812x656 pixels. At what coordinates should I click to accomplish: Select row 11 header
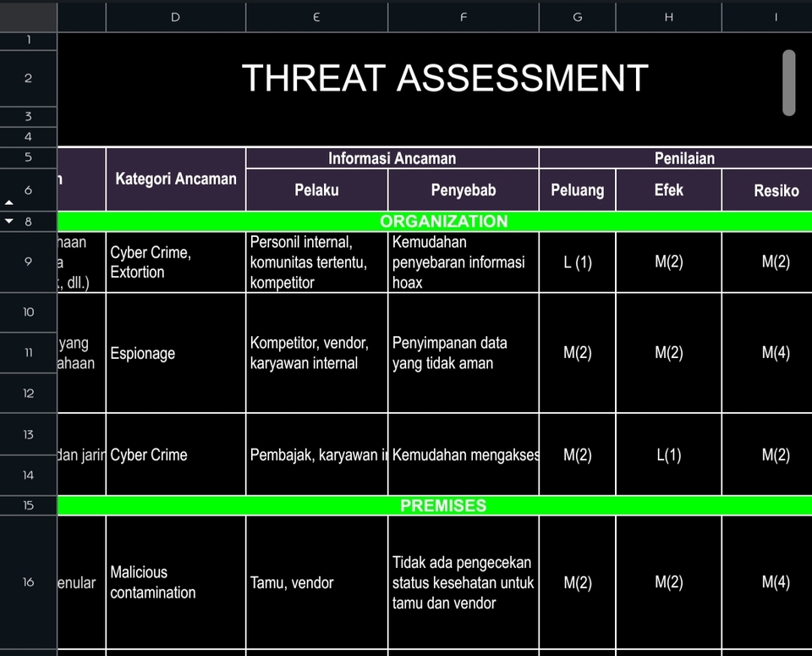pyautogui.click(x=29, y=353)
